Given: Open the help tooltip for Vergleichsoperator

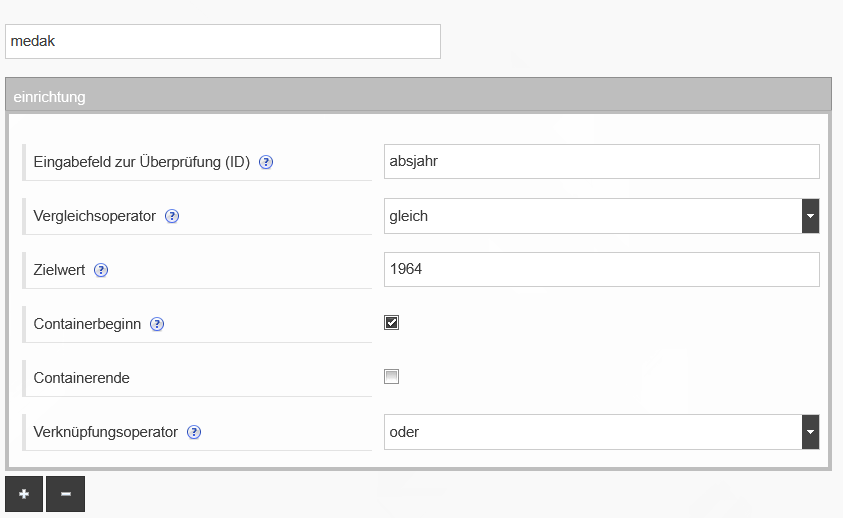Looking at the screenshot, I should pos(172,216).
